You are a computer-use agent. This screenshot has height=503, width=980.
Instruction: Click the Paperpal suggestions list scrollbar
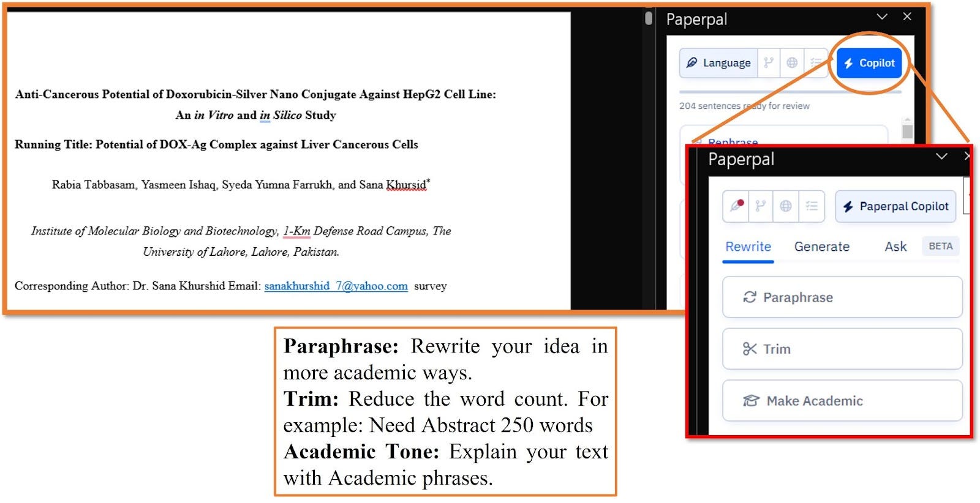coord(907,131)
